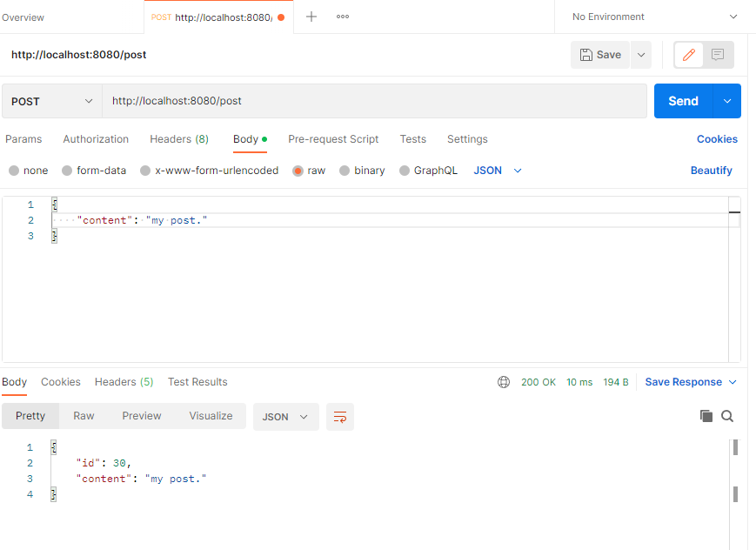Show the Pretty response view
756x550 pixels.
(x=30, y=416)
